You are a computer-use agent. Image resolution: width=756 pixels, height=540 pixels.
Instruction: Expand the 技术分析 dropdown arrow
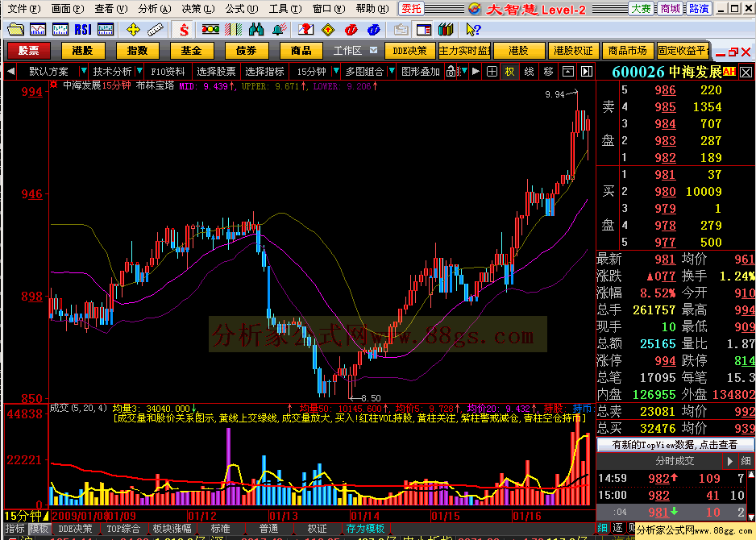(139, 72)
